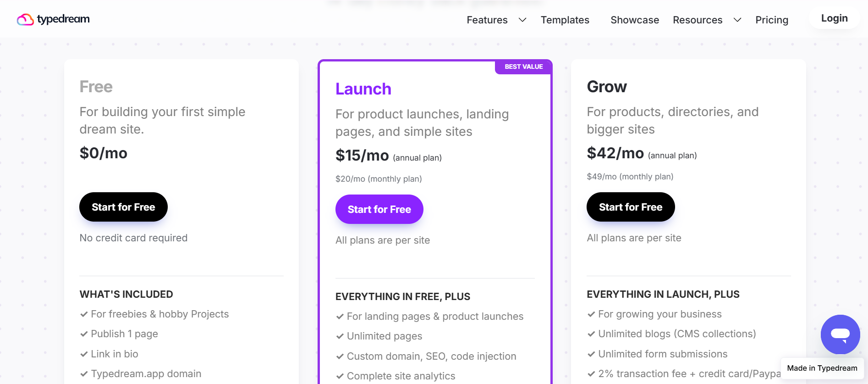Click the checkmark beside "Unlimited form submissions"

coord(591,354)
